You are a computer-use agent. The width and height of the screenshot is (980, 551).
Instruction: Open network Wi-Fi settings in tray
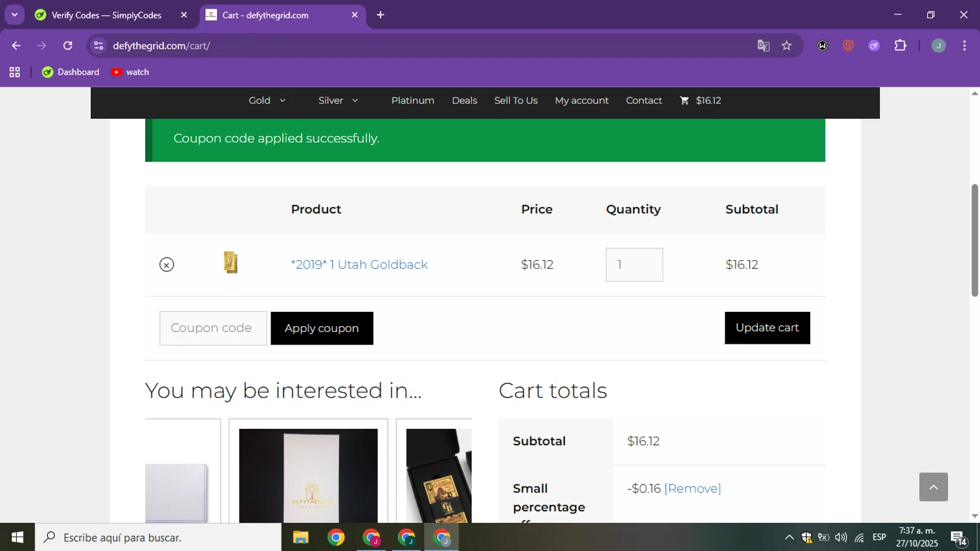859,537
